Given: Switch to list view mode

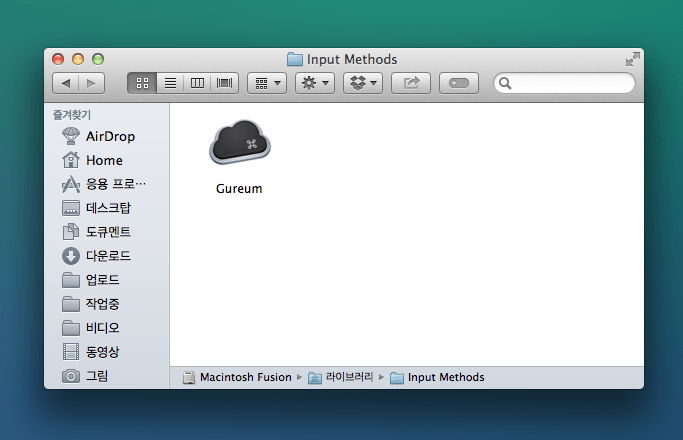Looking at the screenshot, I should coord(170,83).
